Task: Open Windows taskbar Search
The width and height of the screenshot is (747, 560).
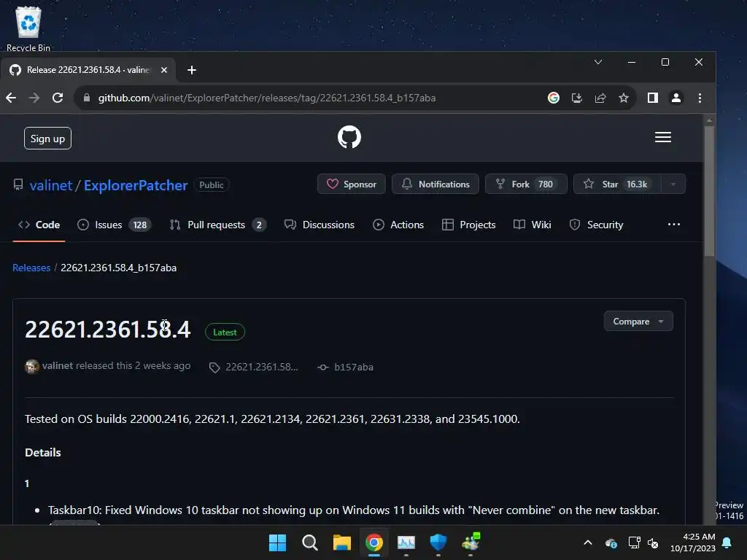Action: pos(309,542)
